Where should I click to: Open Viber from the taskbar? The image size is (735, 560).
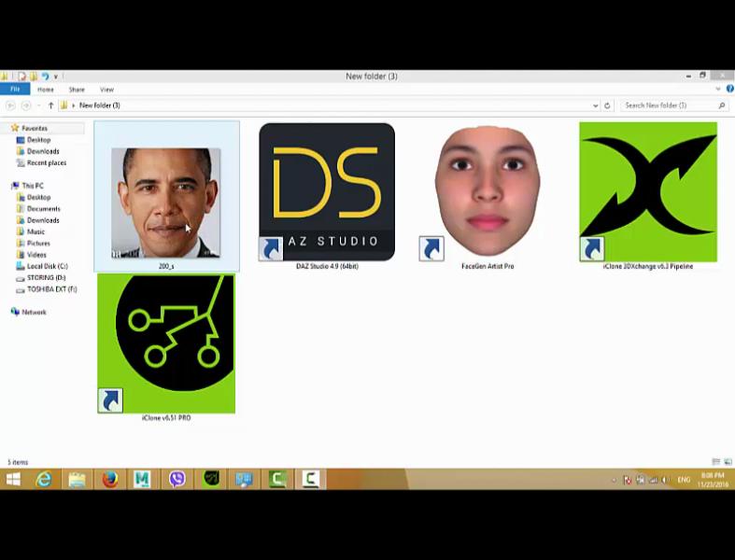[177, 479]
